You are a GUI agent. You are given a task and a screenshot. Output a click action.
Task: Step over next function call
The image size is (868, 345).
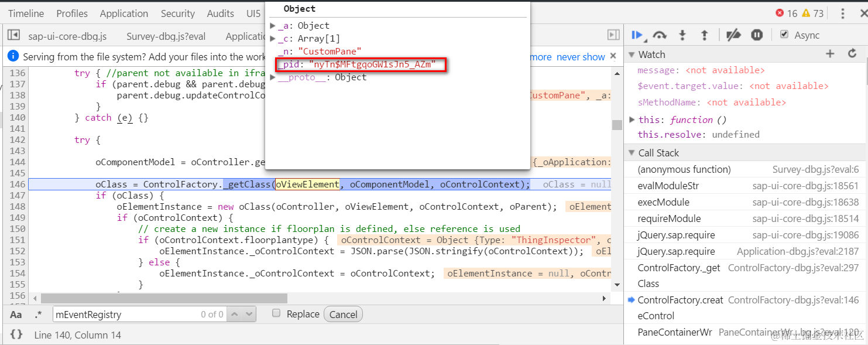click(660, 35)
